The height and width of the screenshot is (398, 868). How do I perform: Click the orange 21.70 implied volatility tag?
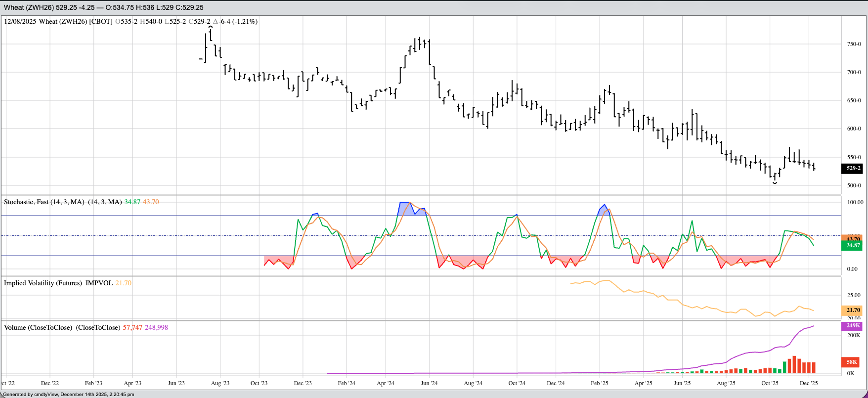(852, 310)
